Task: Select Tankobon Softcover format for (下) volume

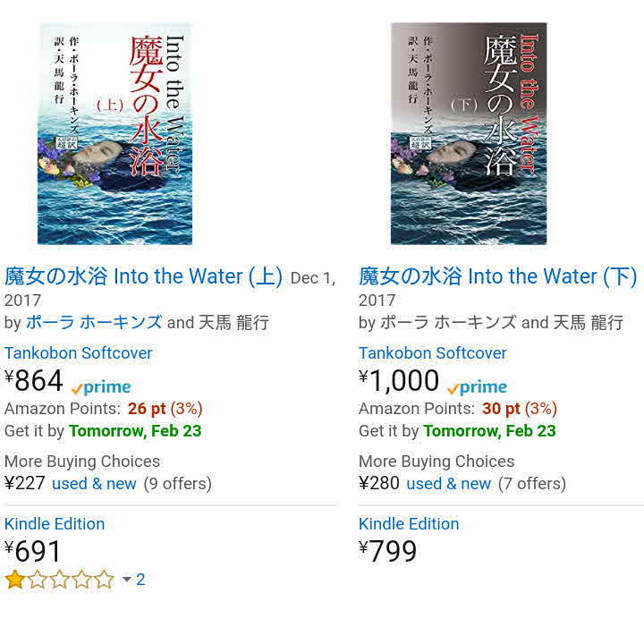Action: point(433,353)
